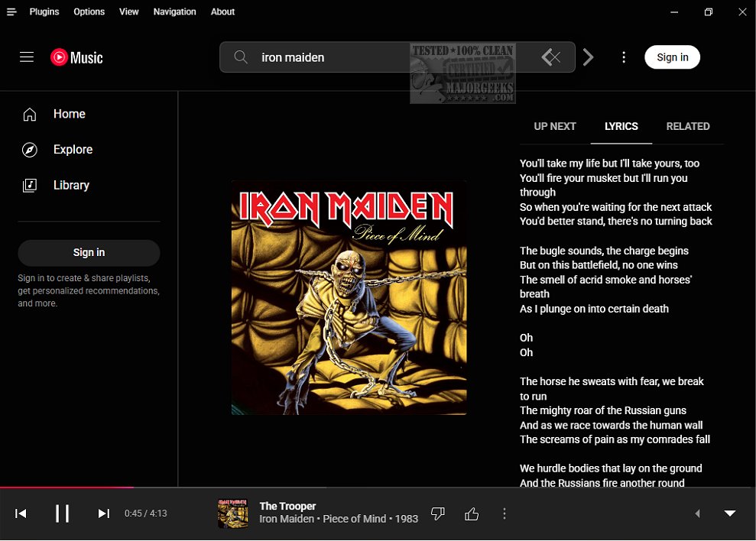This screenshot has height=541, width=756.
Task: Pause the current song
Action: pos(62,513)
